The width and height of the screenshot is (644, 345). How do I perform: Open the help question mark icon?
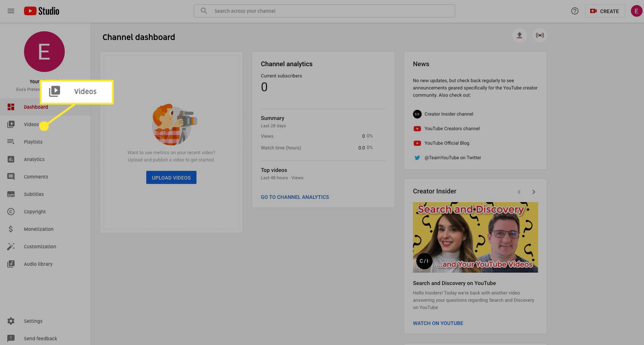pyautogui.click(x=575, y=11)
